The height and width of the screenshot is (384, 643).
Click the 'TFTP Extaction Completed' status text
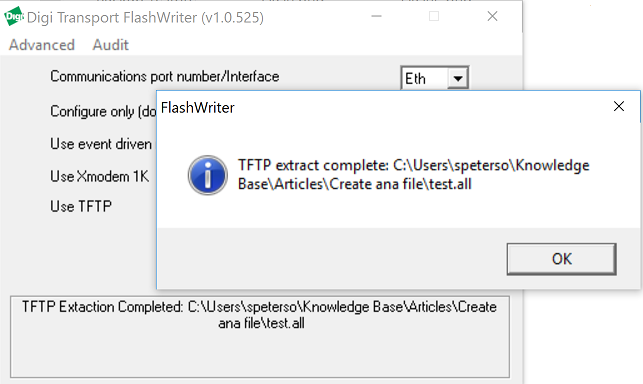260,315
